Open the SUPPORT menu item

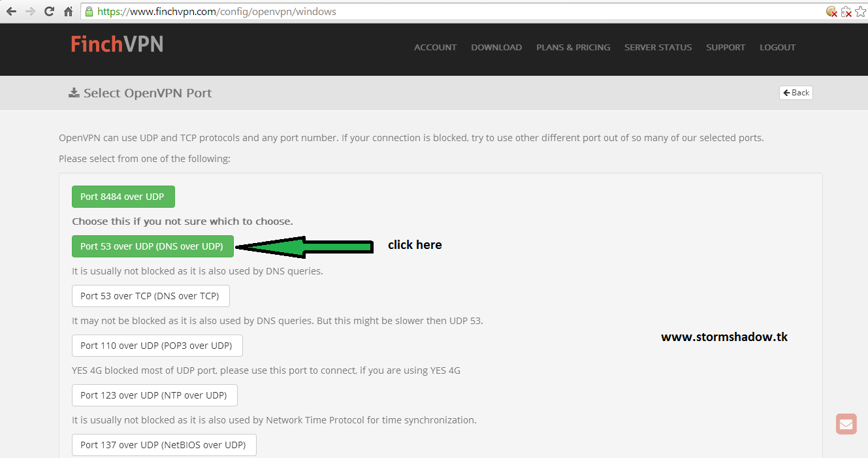[725, 47]
